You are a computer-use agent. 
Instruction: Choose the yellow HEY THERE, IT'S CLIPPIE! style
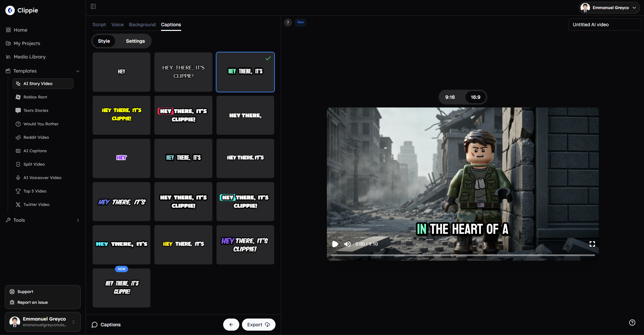click(x=121, y=115)
